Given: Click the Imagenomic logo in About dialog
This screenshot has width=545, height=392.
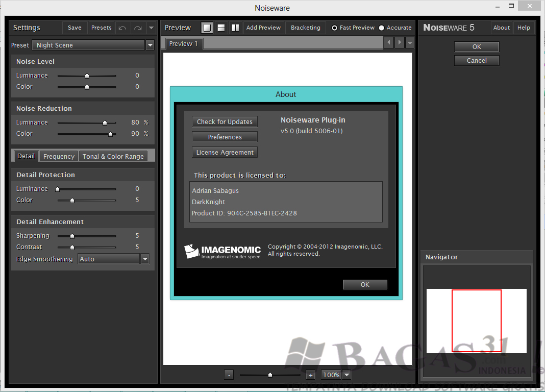Looking at the screenshot, I should pyautogui.click(x=222, y=251).
